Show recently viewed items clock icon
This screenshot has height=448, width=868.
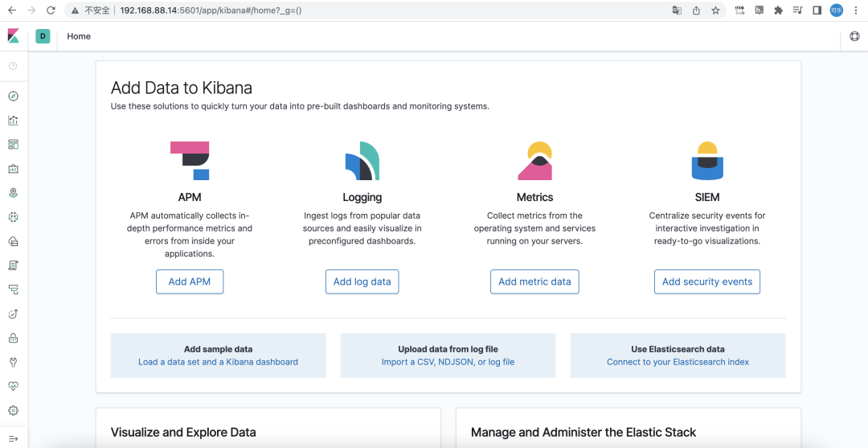pos(13,66)
